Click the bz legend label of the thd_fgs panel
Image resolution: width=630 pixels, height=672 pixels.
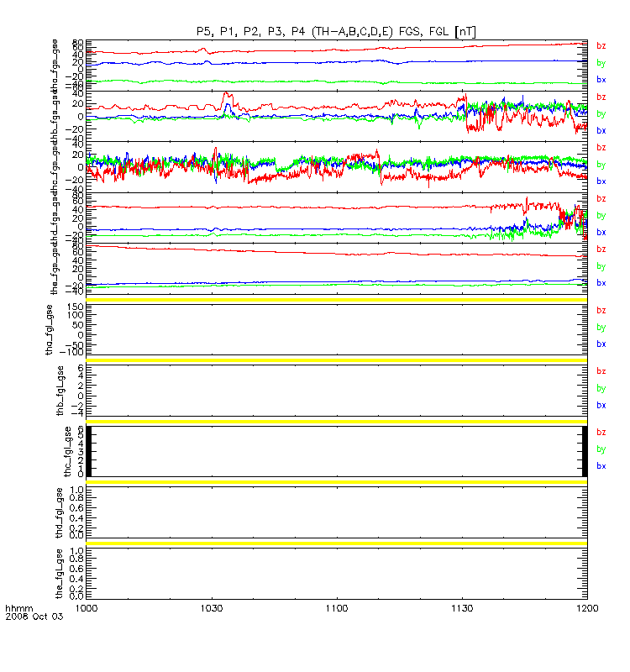pos(601,198)
